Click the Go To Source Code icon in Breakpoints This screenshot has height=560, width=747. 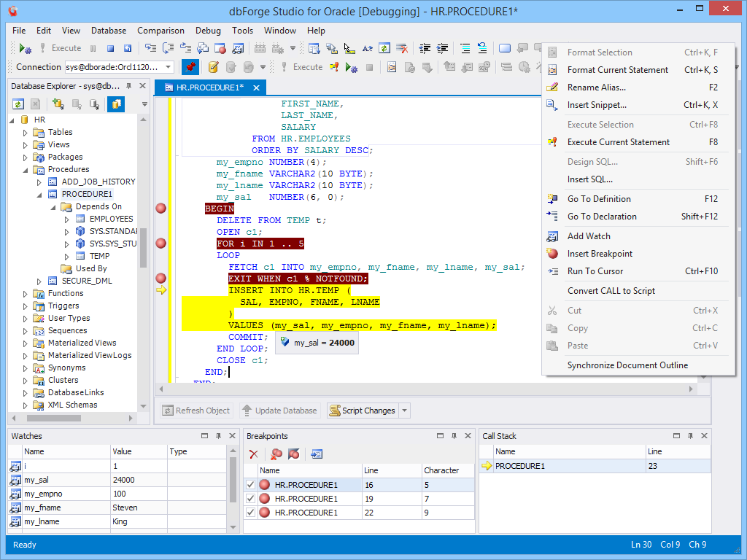click(317, 454)
